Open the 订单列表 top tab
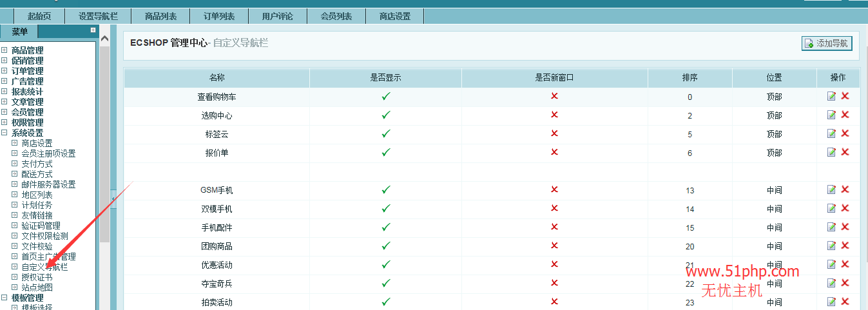The height and width of the screenshot is (310, 868). click(x=219, y=16)
